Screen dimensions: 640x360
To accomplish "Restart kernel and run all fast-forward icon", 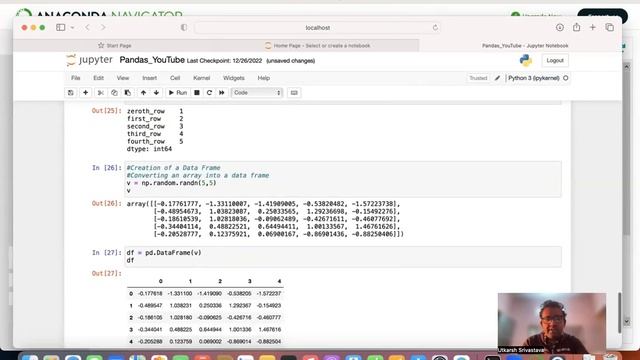I will pyautogui.click(x=222, y=93).
